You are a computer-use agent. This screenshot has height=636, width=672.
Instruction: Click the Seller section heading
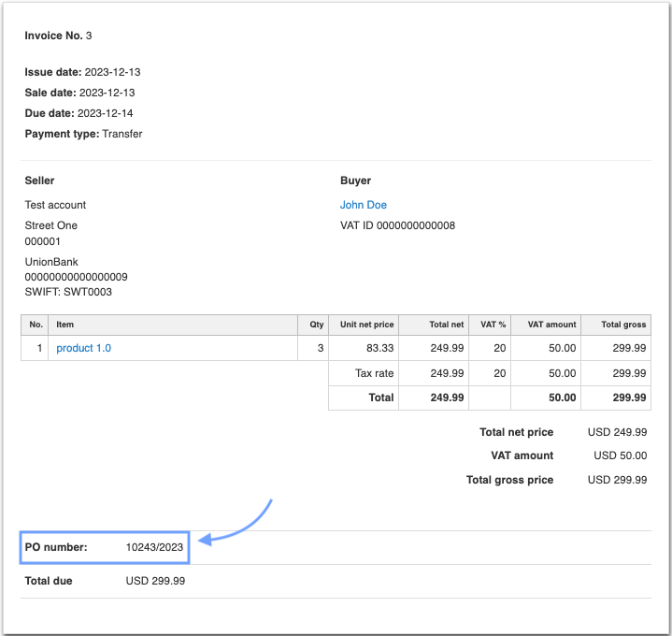click(x=39, y=181)
